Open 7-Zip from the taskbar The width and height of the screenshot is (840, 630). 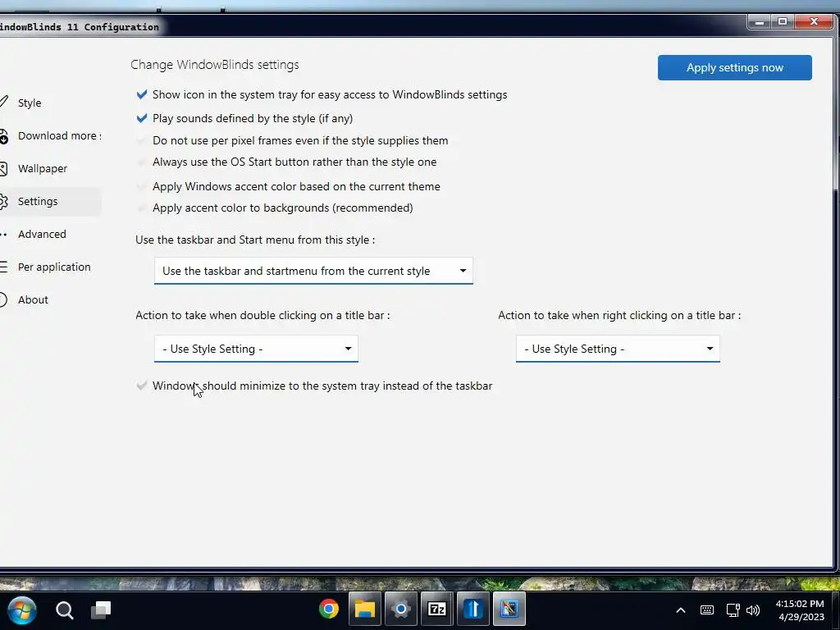[x=436, y=609]
